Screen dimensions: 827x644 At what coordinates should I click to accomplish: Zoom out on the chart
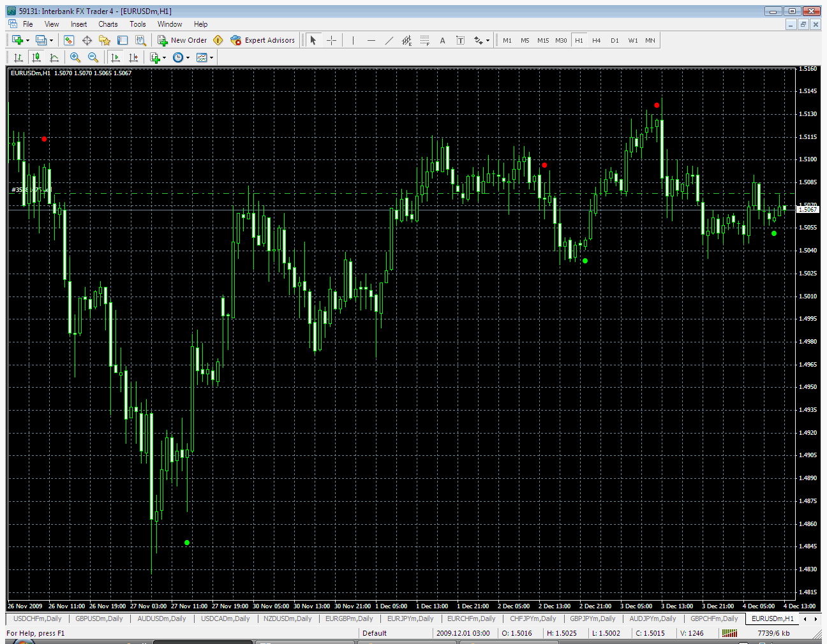point(93,57)
